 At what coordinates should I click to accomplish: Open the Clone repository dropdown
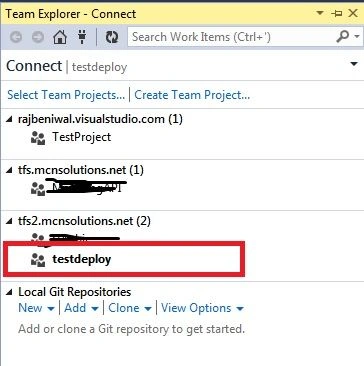130,308
